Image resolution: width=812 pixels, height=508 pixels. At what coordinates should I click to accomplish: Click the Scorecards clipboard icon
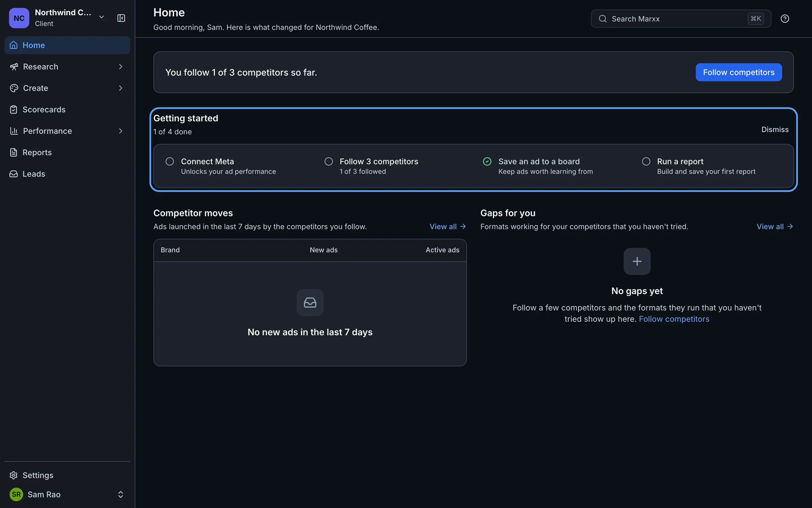[14, 109]
